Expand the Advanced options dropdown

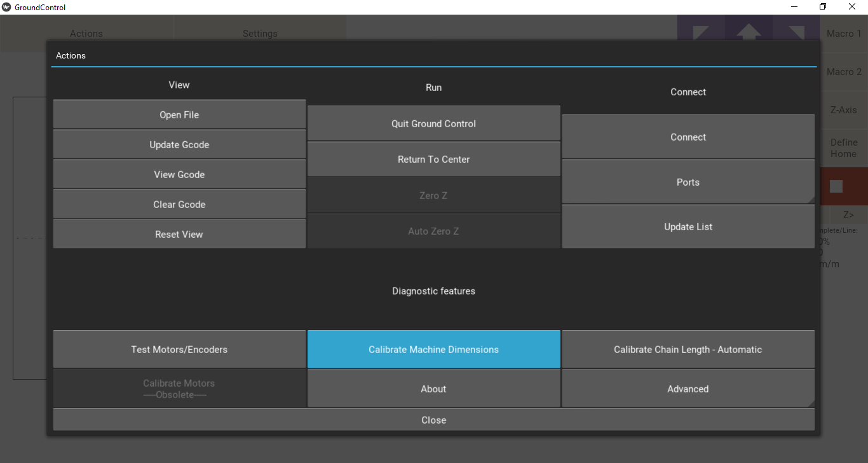[x=688, y=389]
